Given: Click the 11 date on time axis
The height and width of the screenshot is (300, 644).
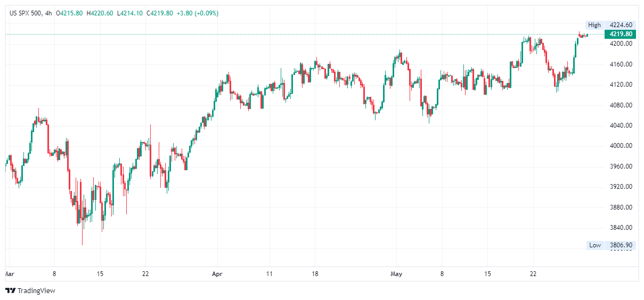Looking at the screenshot, I should coord(270,274).
